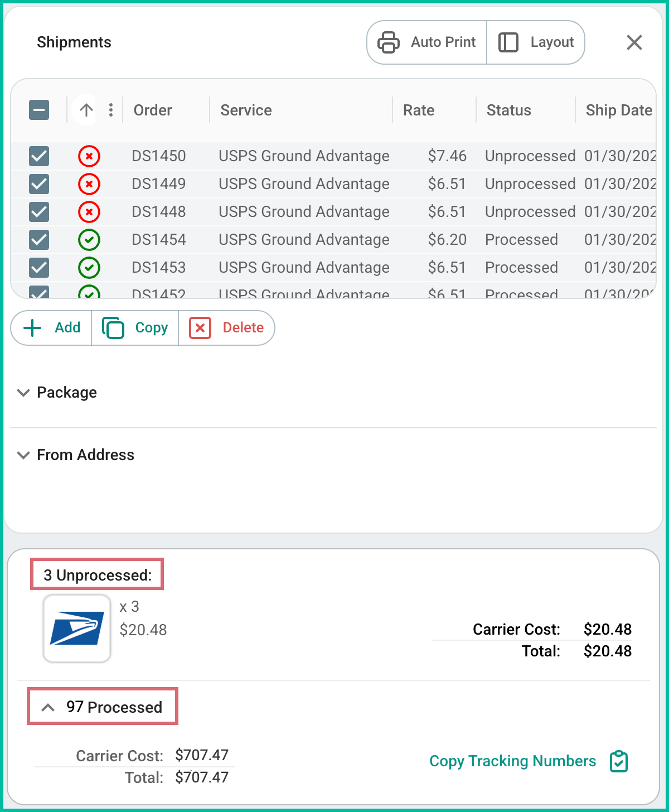Click the Add button

pos(51,328)
